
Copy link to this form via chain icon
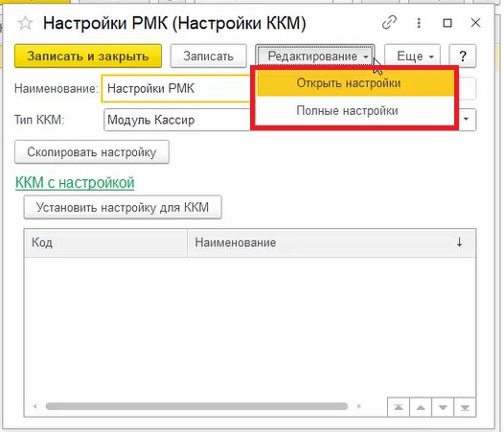[x=389, y=23]
